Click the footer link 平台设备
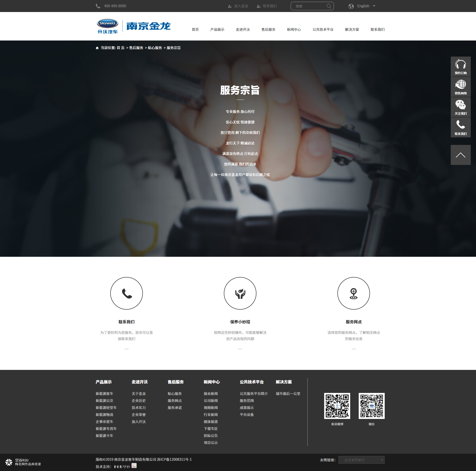 tap(247, 415)
